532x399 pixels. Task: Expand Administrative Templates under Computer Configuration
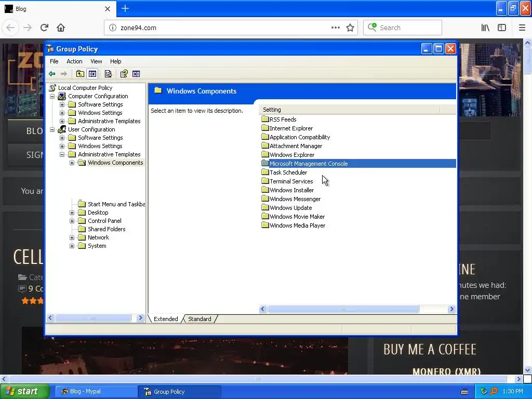(62, 121)
